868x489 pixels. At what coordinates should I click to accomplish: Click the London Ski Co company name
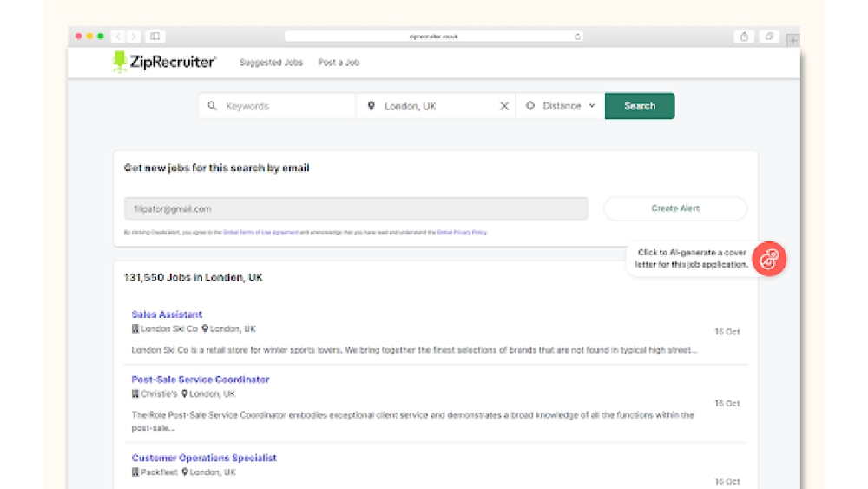(169, 329)
